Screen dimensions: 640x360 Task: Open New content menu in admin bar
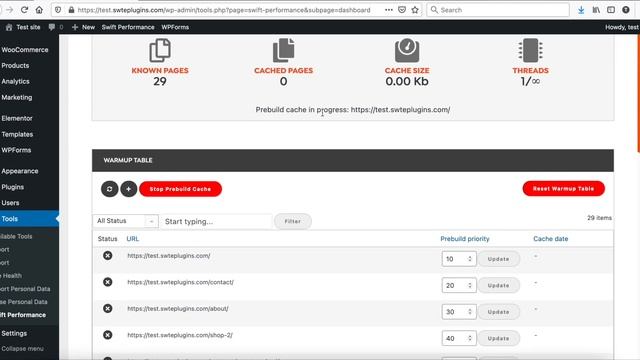point(83,27)
